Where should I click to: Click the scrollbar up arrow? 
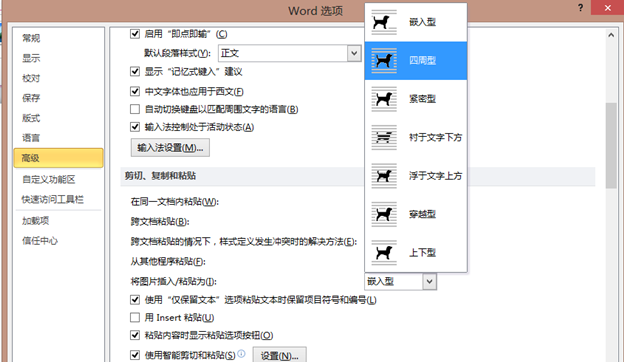(611, 35)
